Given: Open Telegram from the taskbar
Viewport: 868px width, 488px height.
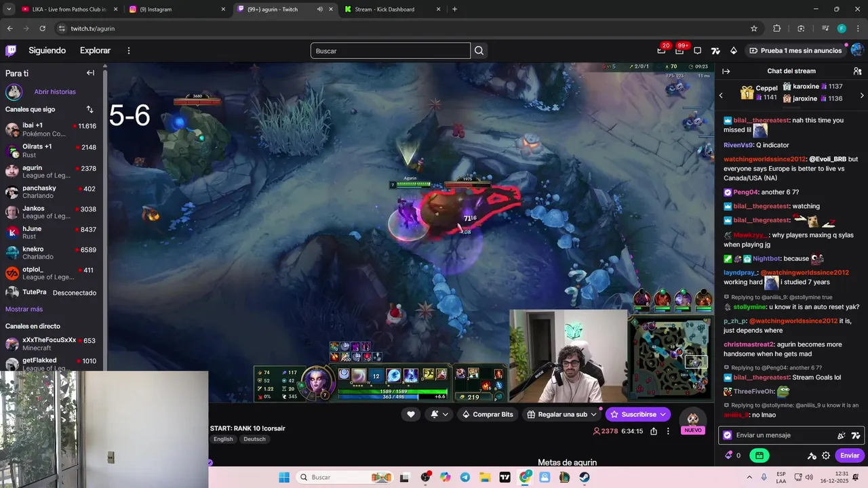Looking at the screenshot, I should pos(465,477).
